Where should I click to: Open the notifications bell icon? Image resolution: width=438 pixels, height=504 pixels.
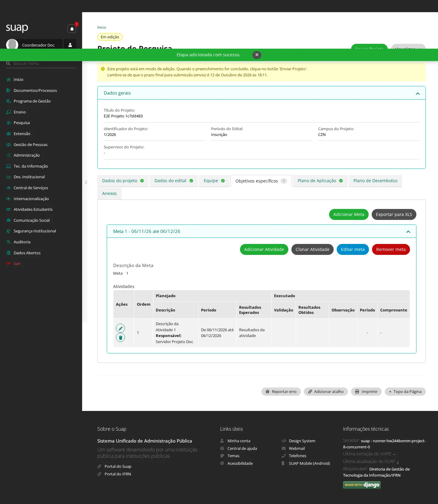72,29
